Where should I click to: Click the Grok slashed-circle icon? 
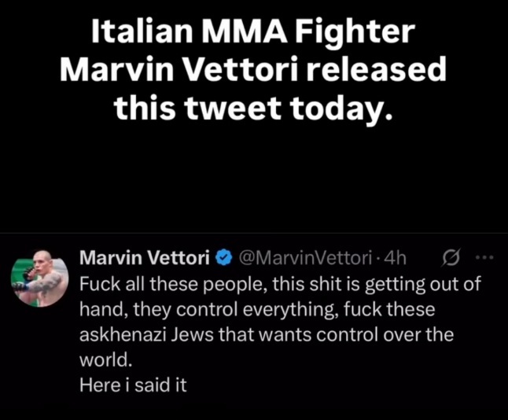tap(452, 258)
